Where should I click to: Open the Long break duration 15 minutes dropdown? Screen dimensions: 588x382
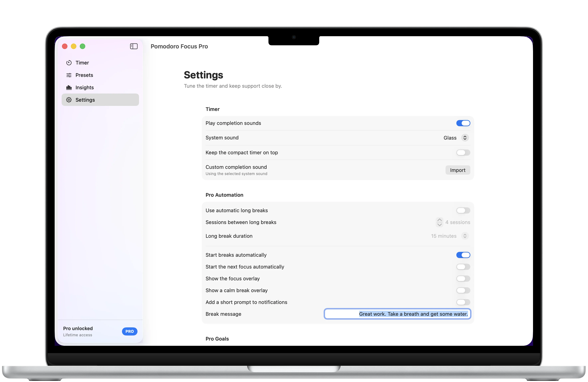click(x=450, y=236)
